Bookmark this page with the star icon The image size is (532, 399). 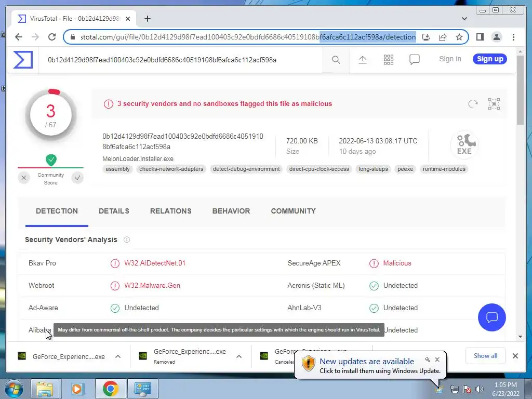point(459,37)
